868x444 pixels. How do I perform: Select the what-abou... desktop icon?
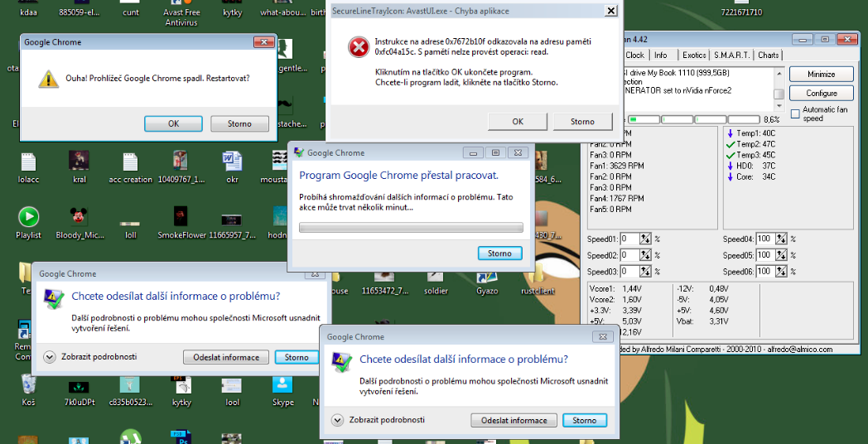pyautogui.click(x=282, y=10)
